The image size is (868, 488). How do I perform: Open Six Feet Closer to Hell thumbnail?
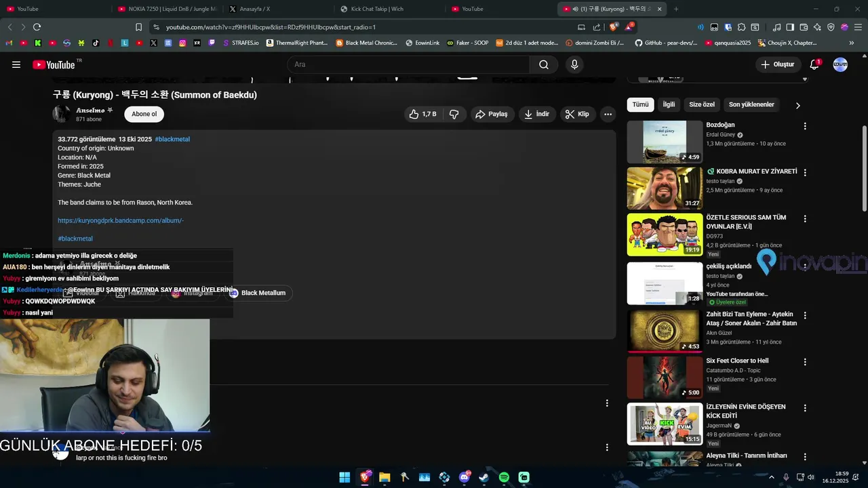coord(665,377)
